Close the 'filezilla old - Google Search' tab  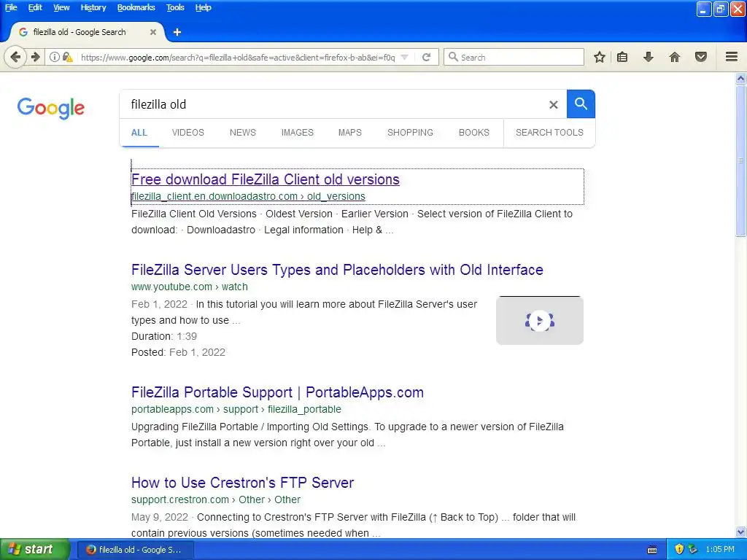tap(153, 32)
